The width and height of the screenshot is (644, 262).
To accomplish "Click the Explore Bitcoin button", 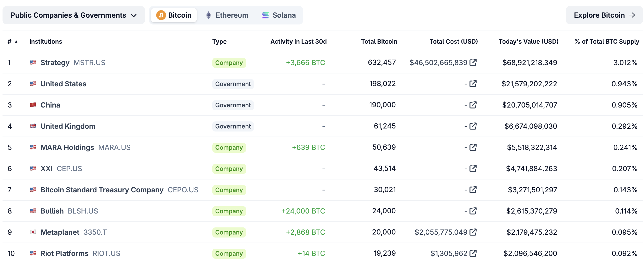I will 604,15.
